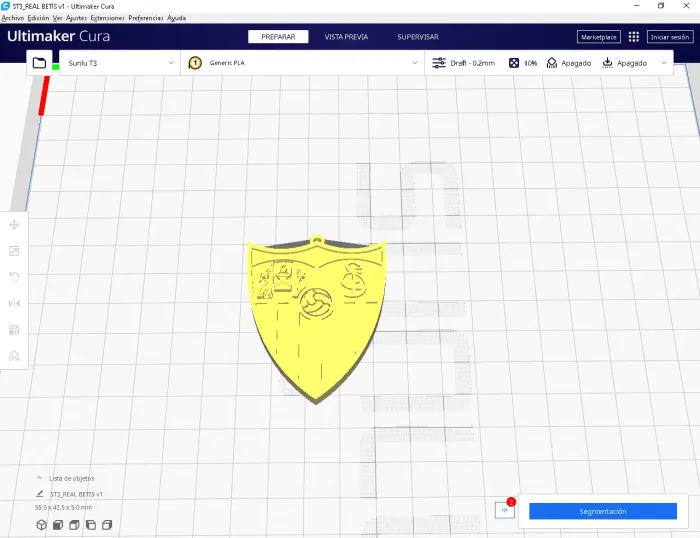Screen dimensions: 700x538
Task: Switch to right side view icon
Action: (x=107, y=525)
